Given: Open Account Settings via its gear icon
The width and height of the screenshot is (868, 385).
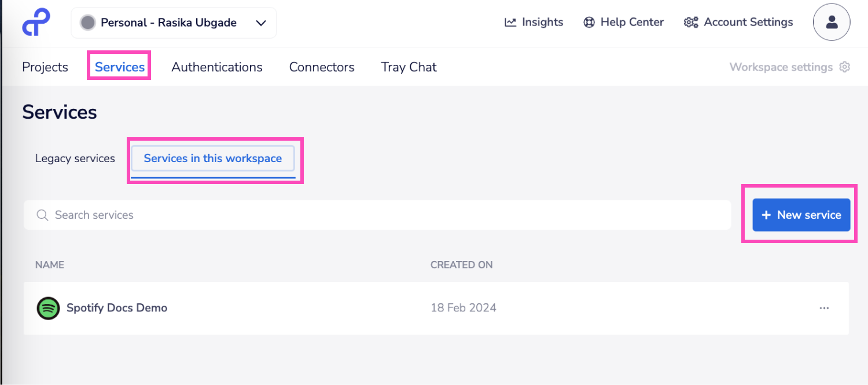Looking at the screenshot, I should click(690, 21).
